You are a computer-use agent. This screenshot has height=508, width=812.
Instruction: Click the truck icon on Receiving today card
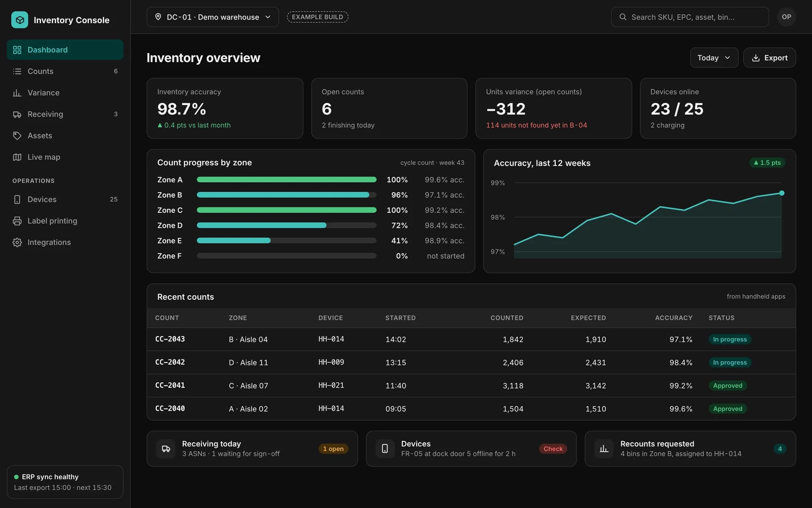tap(166, 449)
